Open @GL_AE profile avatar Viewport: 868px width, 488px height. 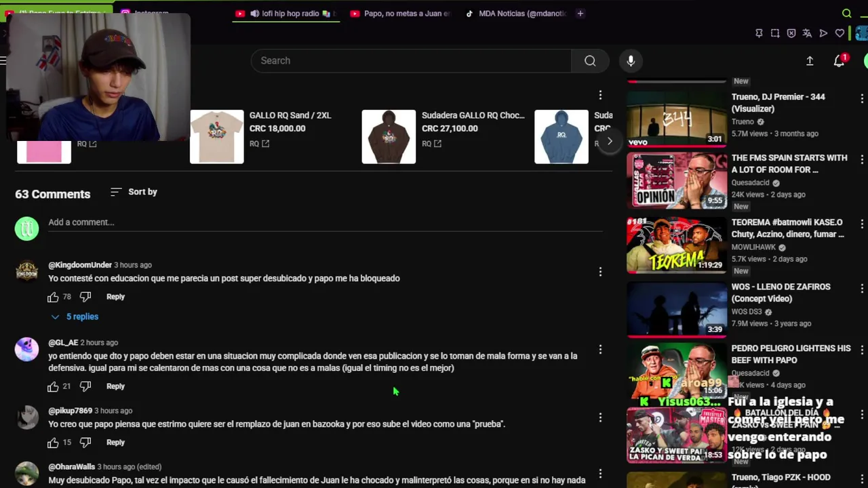(x=27, y=350)
